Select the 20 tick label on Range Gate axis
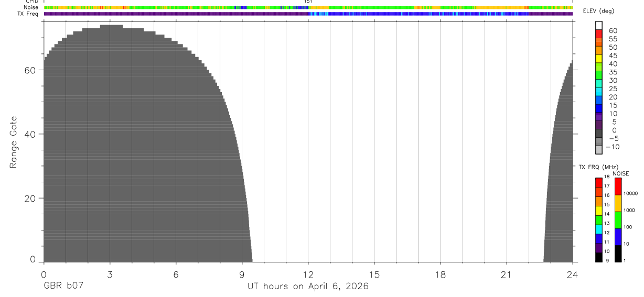Image resolution: width=644 pixels, height=297 pixels. [30, 199]
